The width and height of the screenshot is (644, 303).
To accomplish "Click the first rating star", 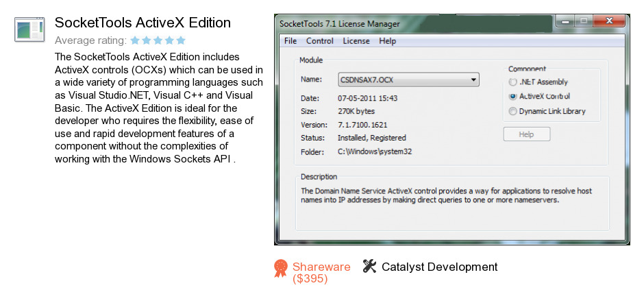I will 135,40.
